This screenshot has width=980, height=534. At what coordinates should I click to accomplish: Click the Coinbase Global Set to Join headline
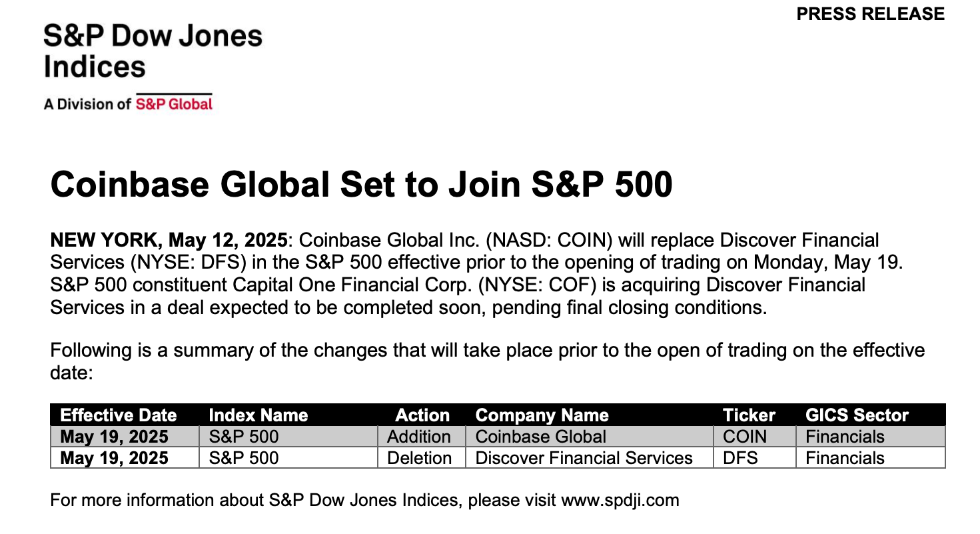pos(362,184)
